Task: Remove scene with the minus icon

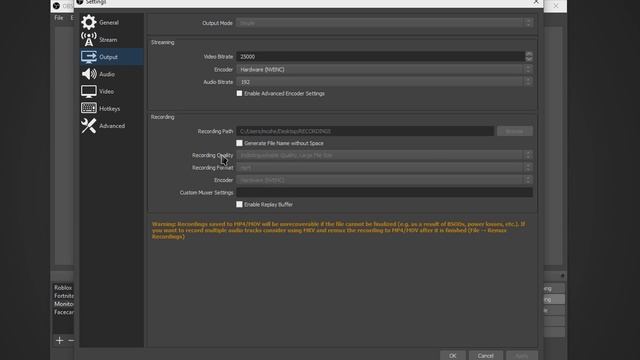Action: 71,340
